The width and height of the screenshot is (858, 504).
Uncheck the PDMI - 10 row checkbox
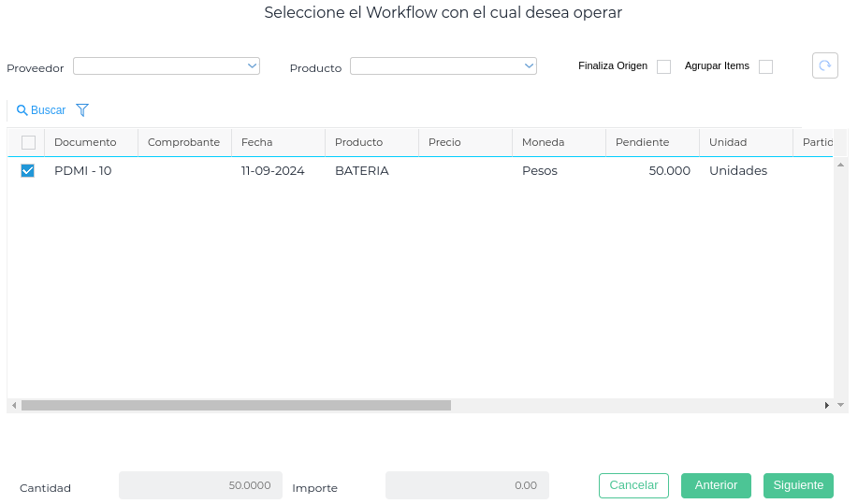(x=28, y=170)
